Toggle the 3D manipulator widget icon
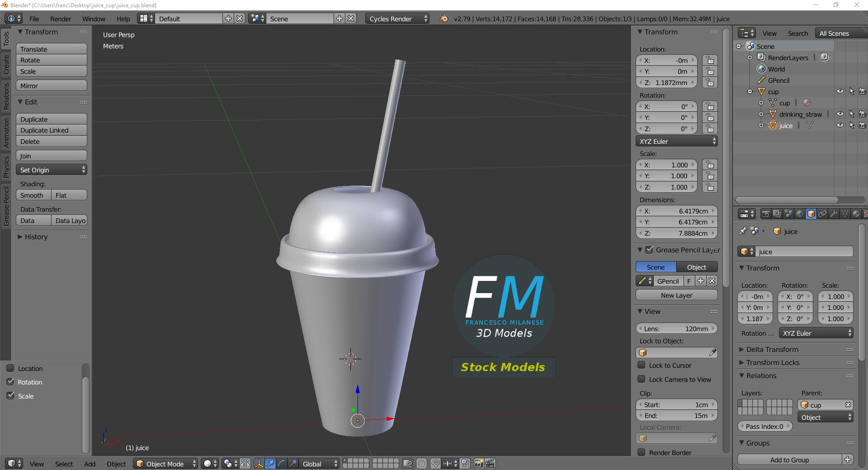Screen dimensions: 868x470 [x=259, y=464]
